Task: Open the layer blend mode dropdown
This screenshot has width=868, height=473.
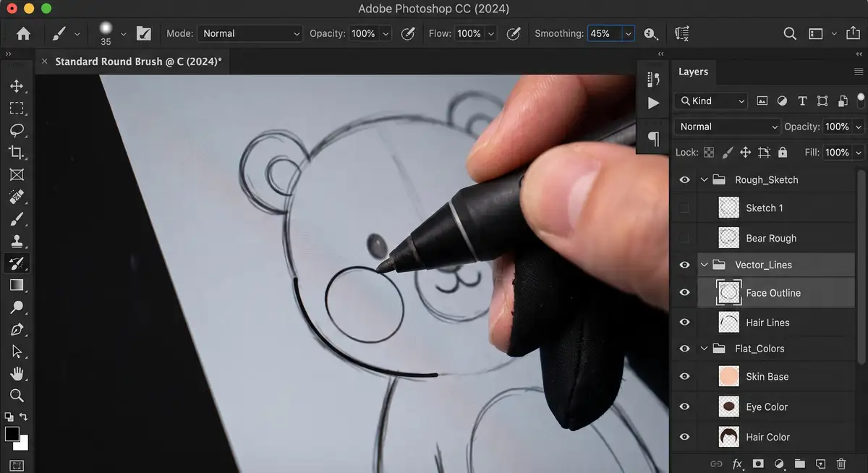Action: click(x=728, y=127)
